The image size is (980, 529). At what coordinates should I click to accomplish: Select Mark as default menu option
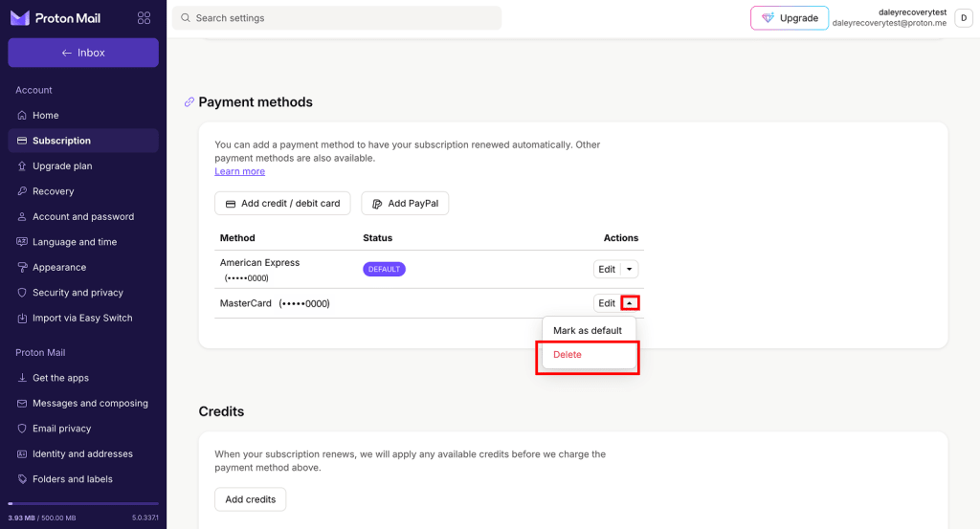pyautogui.click(x=588, y=330)
